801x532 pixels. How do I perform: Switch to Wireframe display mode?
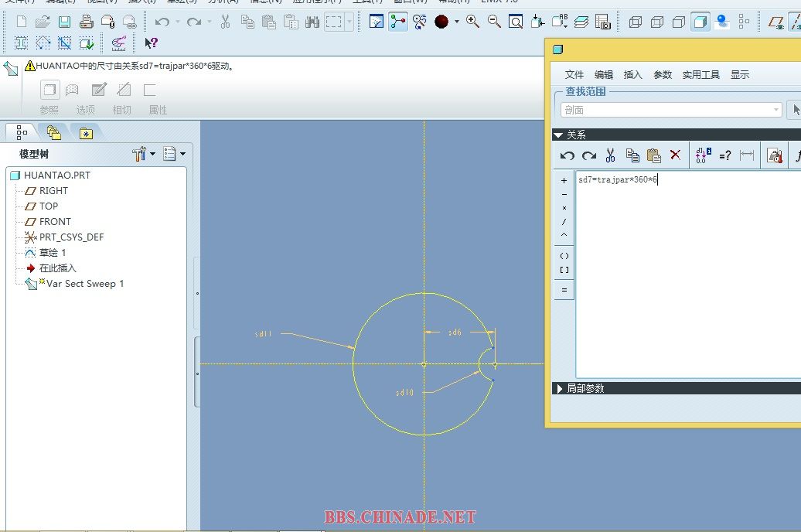coord(636,22)
